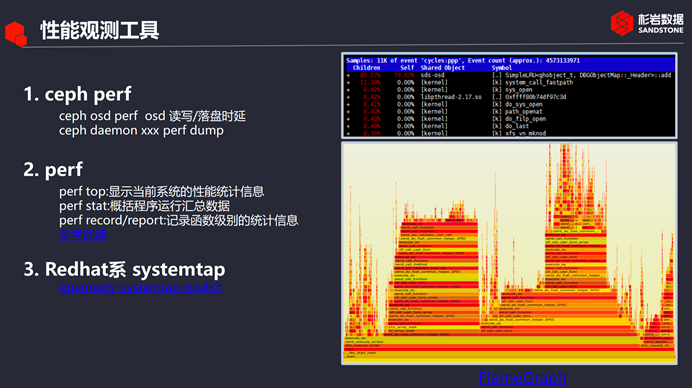
Task: Click the Children column header
Action: click(x=366, y=68)
